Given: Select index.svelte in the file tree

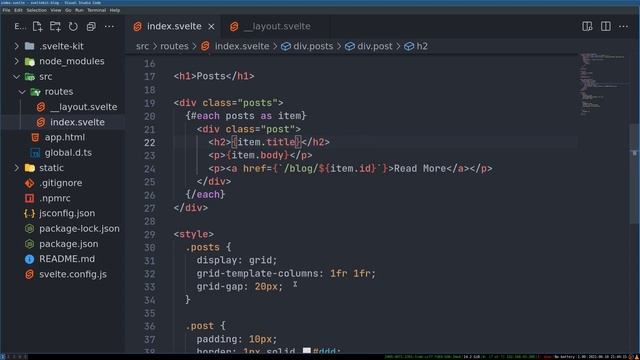Looking at the screenshot, I should pyautogui.click(x=77, y=122).
